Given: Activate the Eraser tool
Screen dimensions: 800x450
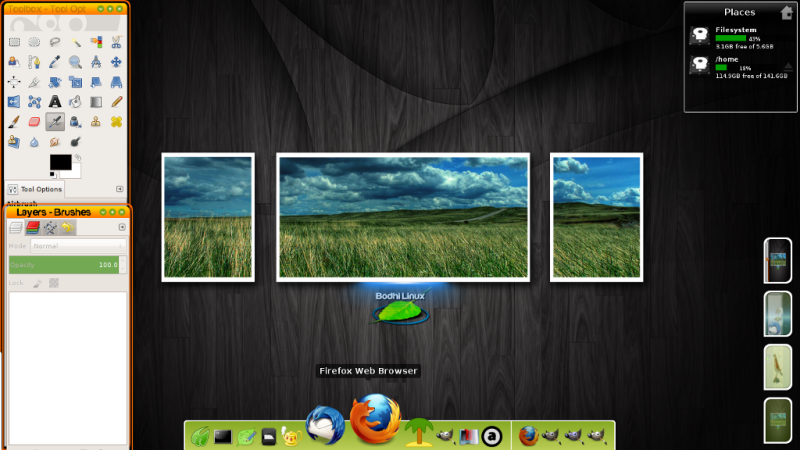Looking at the screenshot, I should tap(34, 122).
